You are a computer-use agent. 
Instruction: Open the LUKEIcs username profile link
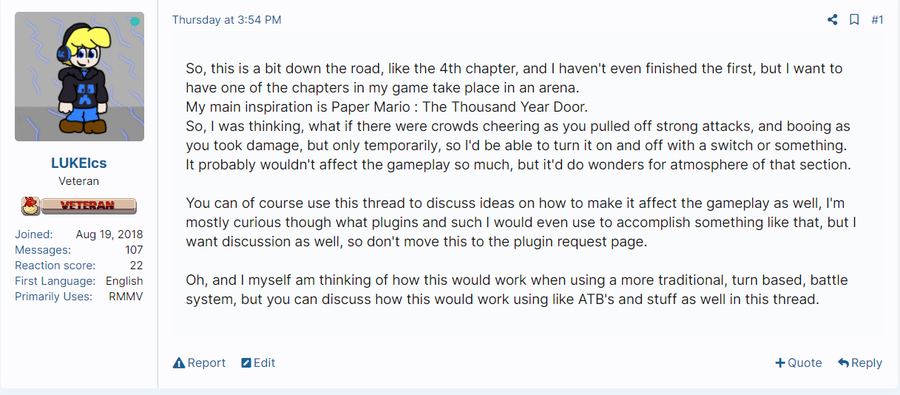tap(79, 163)
